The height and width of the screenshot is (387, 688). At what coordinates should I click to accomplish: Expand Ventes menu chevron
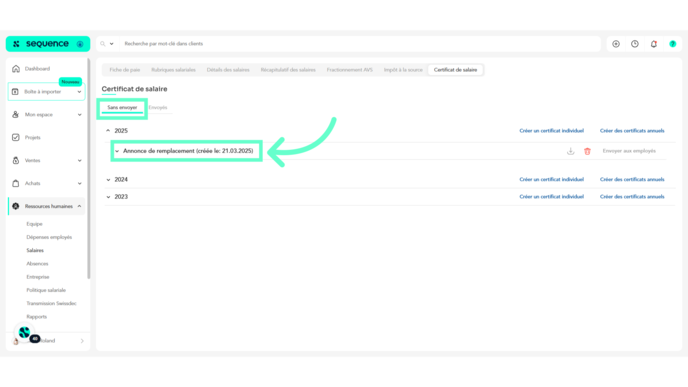(x=79, y=161)
